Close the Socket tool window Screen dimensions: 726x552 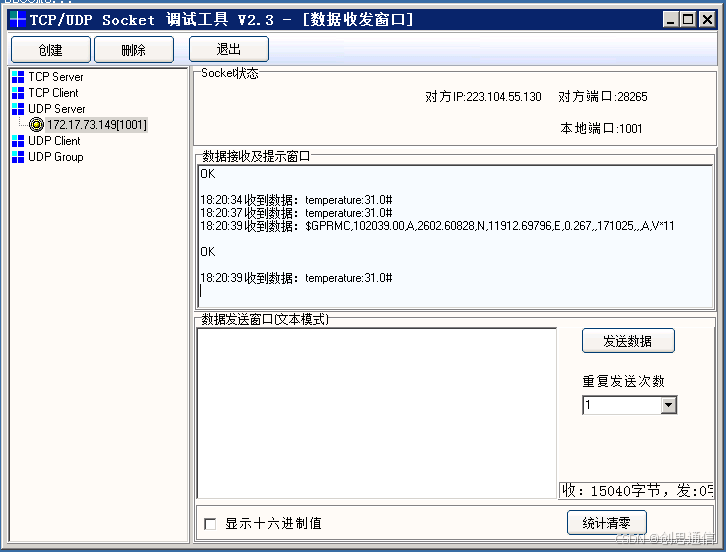[x=707, y=19]
